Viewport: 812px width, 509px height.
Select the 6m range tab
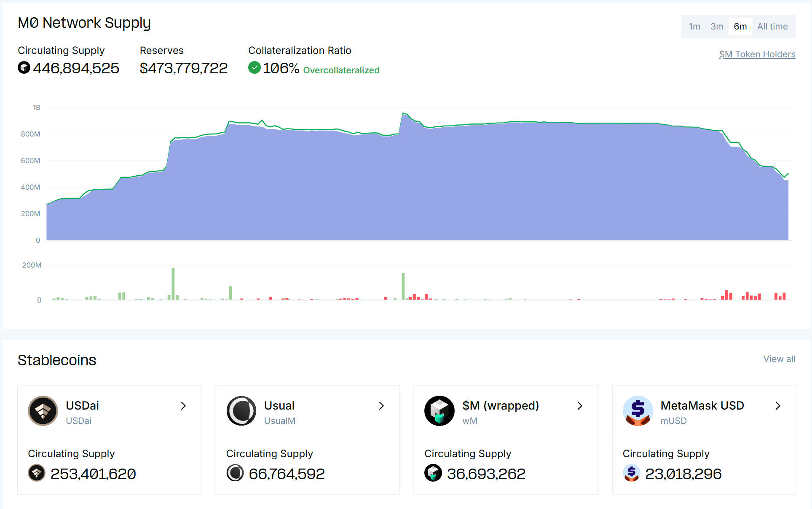(x=740, y=27)
